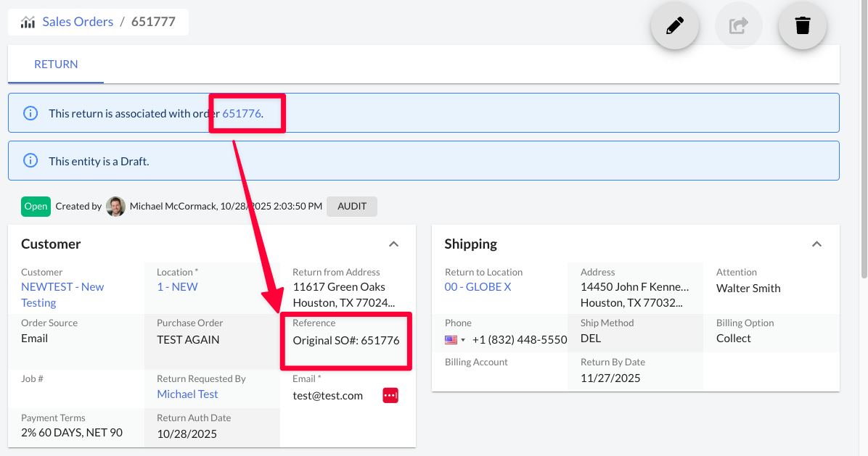The image size is (868, 456).
Task: Click email value test@test.com
Action: point(328,396)
